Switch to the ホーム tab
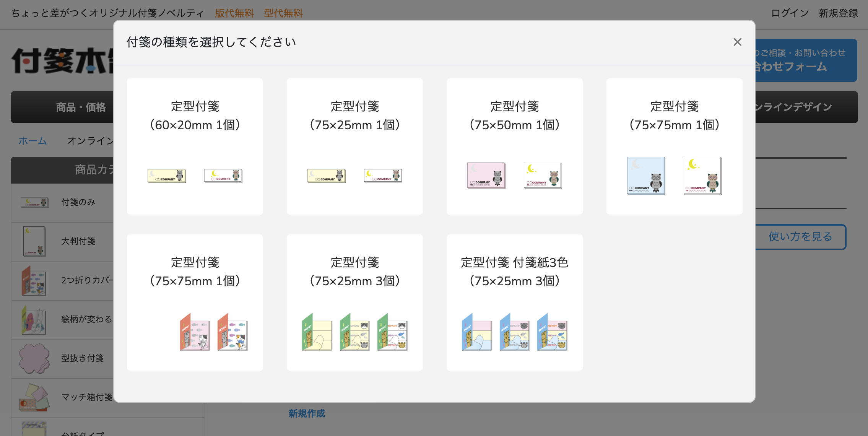Viewport: 868px width, 436px height. tap(32, 141)
